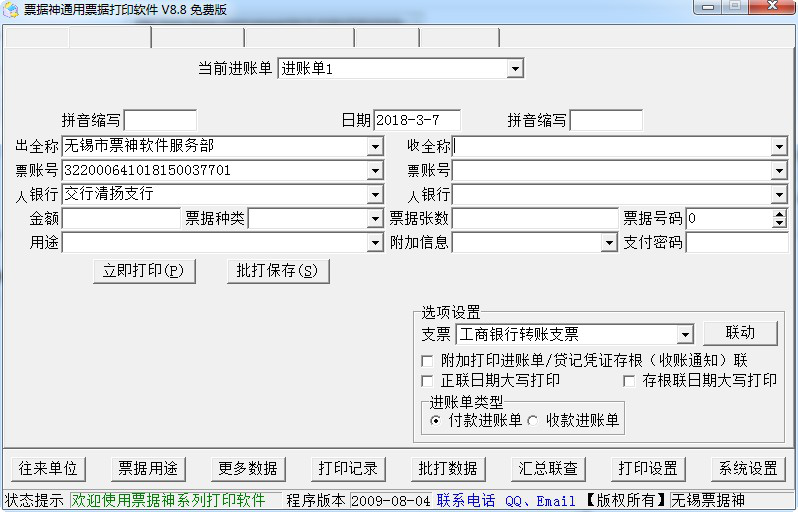The image size is (798, 512).
Task: Click the 日期 field showing 2018-3-7
Action: tap(417, 121)
